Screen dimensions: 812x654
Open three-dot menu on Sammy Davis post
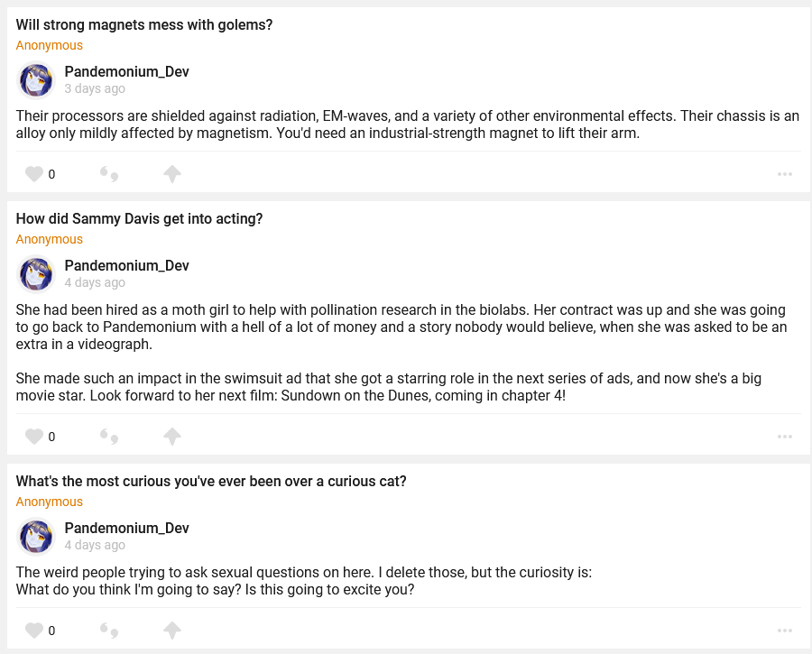pyautogui.click(x=784, y=437)
